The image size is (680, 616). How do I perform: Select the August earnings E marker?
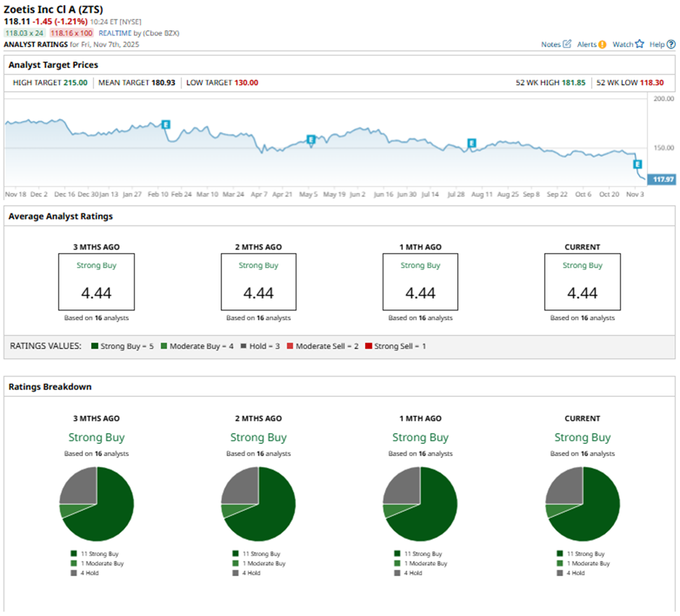(472, 142)
